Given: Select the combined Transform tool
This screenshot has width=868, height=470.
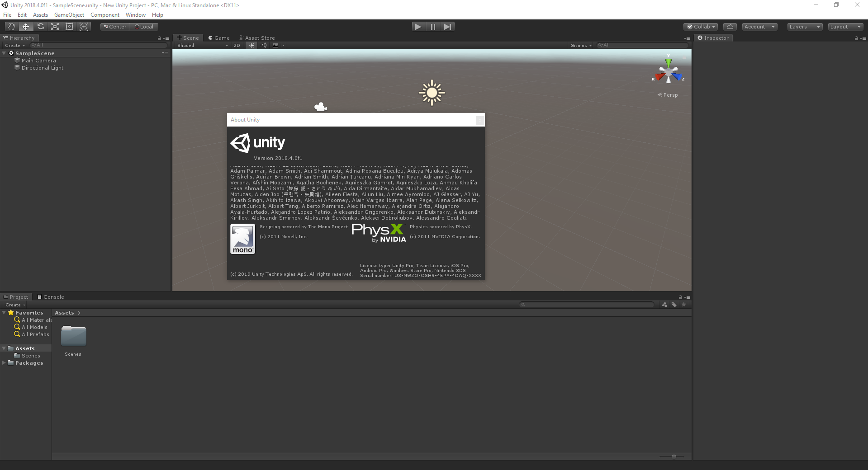Looking at the screenshot, I should (84, 27).
